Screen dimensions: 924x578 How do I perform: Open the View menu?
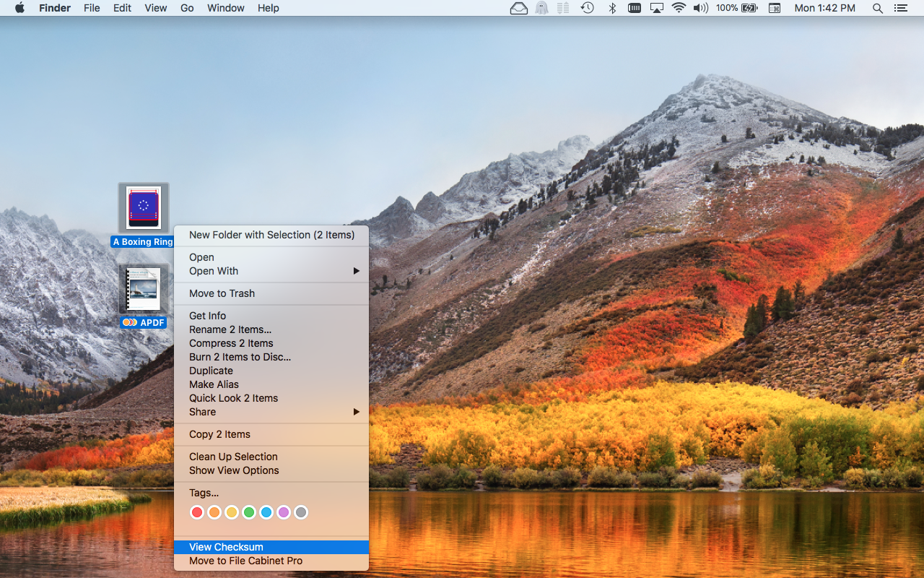tap(156, 8)
